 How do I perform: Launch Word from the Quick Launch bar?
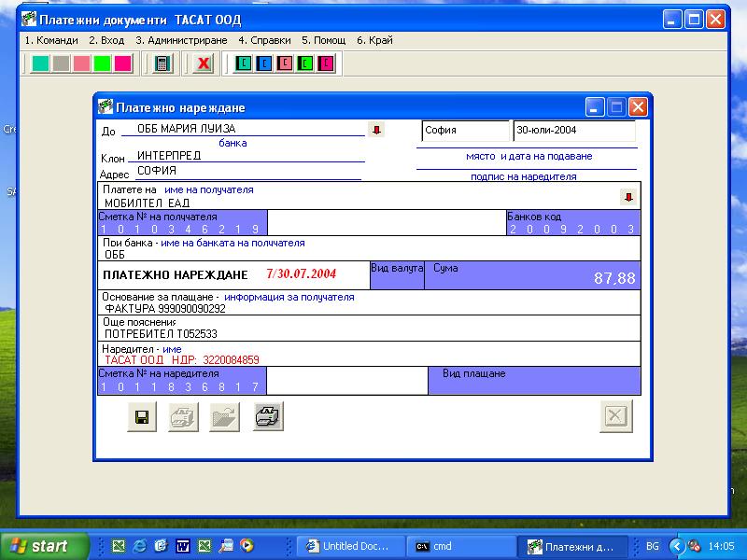coord(182,546)
